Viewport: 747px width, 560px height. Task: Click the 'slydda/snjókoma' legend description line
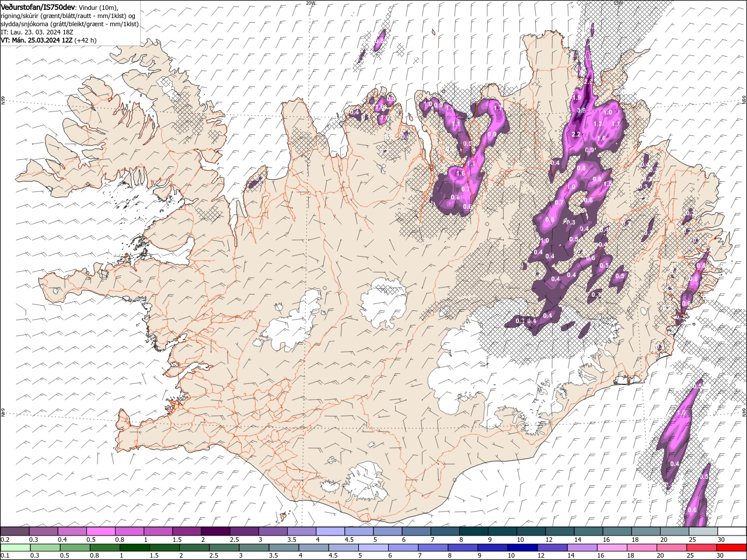69,23
